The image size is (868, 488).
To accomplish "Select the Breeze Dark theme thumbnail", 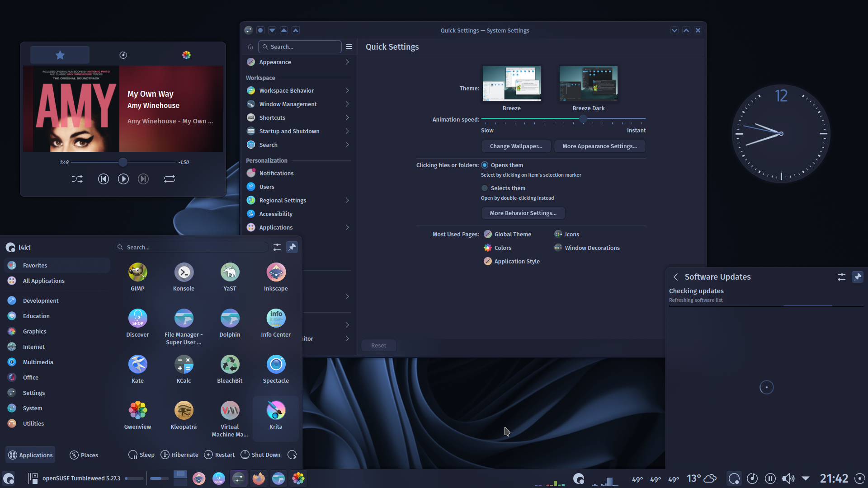I will pyautogui.click(x=589, y=84).
